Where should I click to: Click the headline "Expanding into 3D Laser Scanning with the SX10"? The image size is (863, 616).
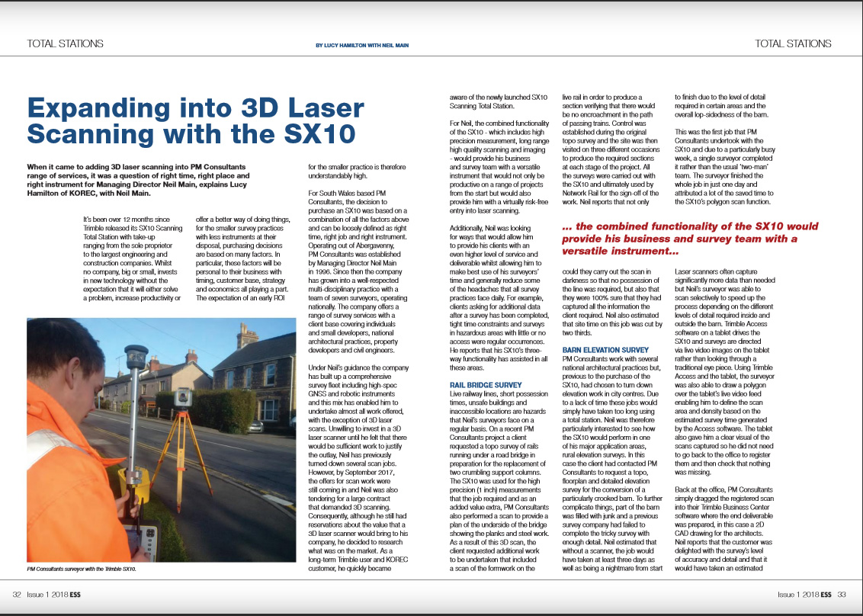click(195, 120)
